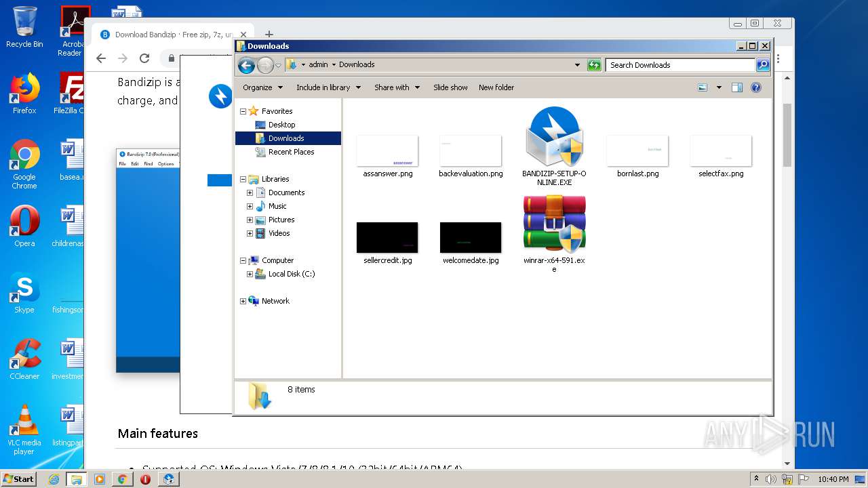This screenshot has width=868, height=488.
Task: Click the Search Downloads field
Action: point(680,65)
